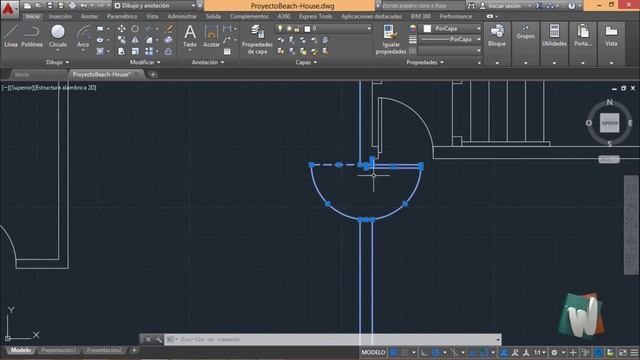The image size is (640, 360).
Task: Activate the Explode (Descomponer) tool
Action: click(169, 40)
